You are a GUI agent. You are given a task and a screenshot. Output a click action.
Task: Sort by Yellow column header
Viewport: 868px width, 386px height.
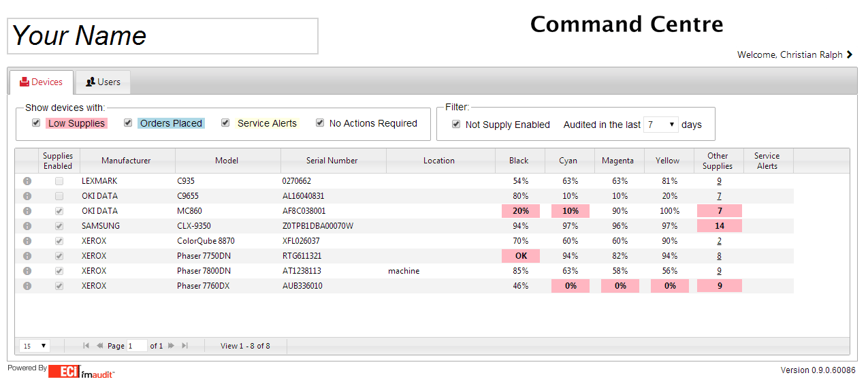click(669, 161)
